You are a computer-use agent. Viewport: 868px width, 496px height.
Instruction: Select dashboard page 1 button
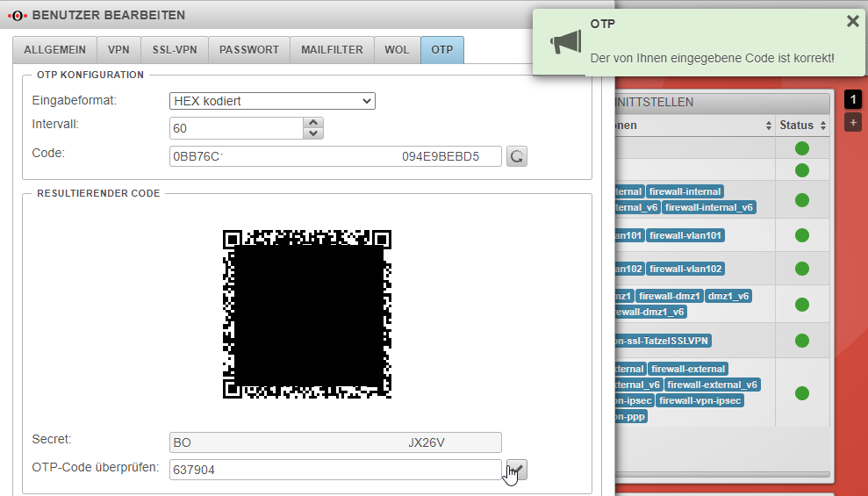click(853, 100)
